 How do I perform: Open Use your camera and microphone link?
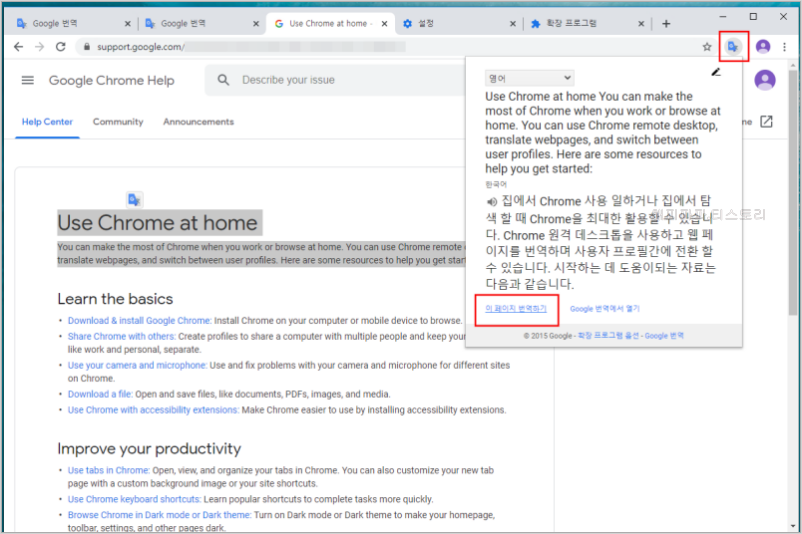coord(137,365)
